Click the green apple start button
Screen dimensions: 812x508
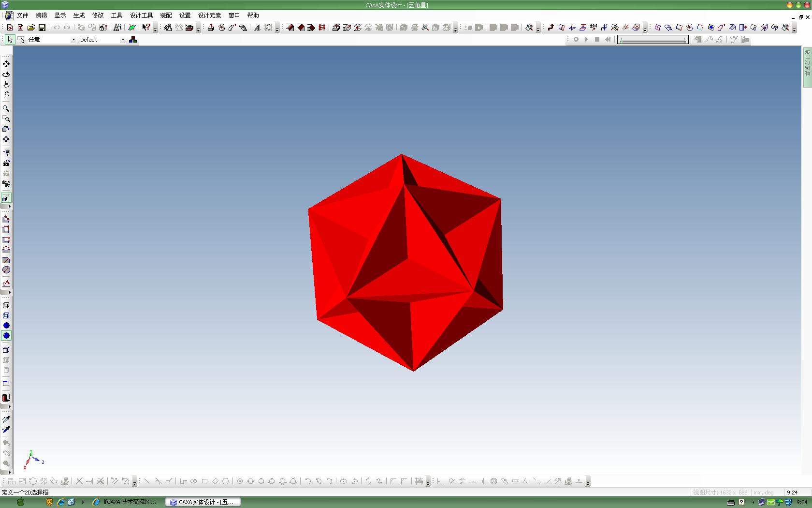(20, 502)
